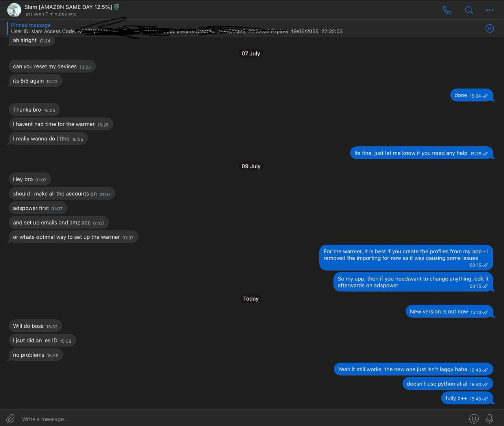The width and height of the screenshot is (504, 426).
Task: Click the icon beside the chat title
Action: 117,7
